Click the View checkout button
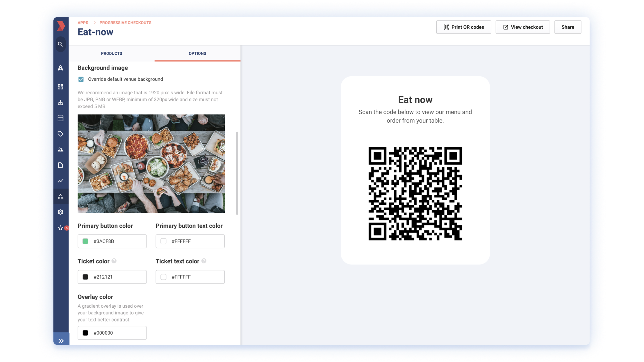644x362 pixels. [523, 27]
